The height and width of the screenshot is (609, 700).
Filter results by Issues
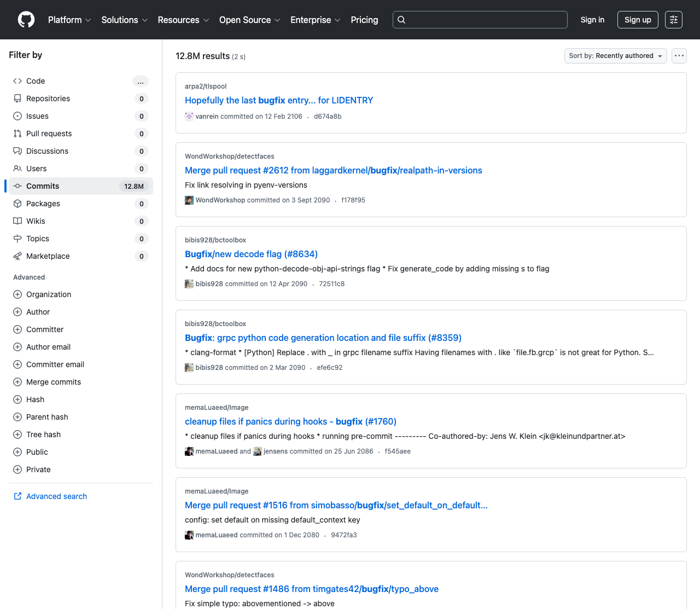point(81,116)
